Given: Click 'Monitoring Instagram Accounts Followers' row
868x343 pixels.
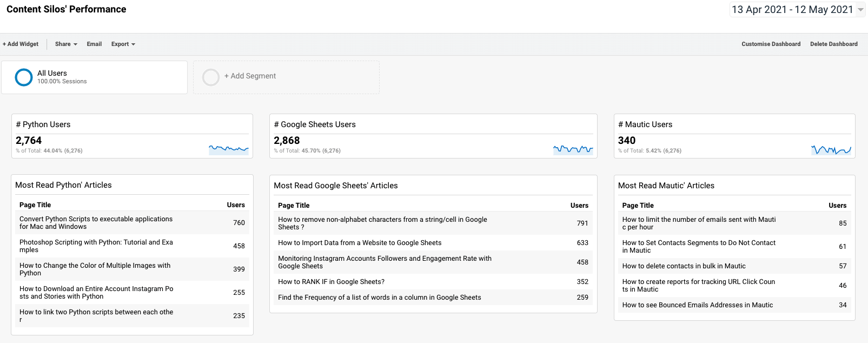Looking at the screenshot, I should click(x=433, y=262).
